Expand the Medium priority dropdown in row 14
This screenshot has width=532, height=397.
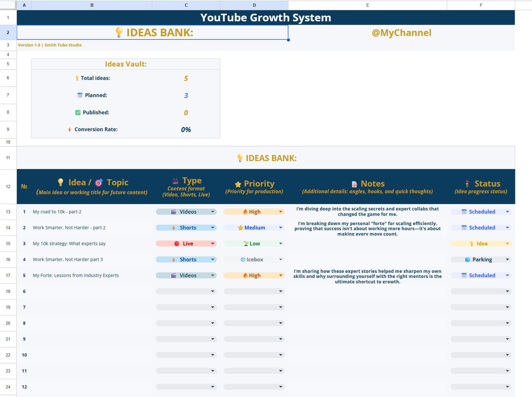point(281,228)
